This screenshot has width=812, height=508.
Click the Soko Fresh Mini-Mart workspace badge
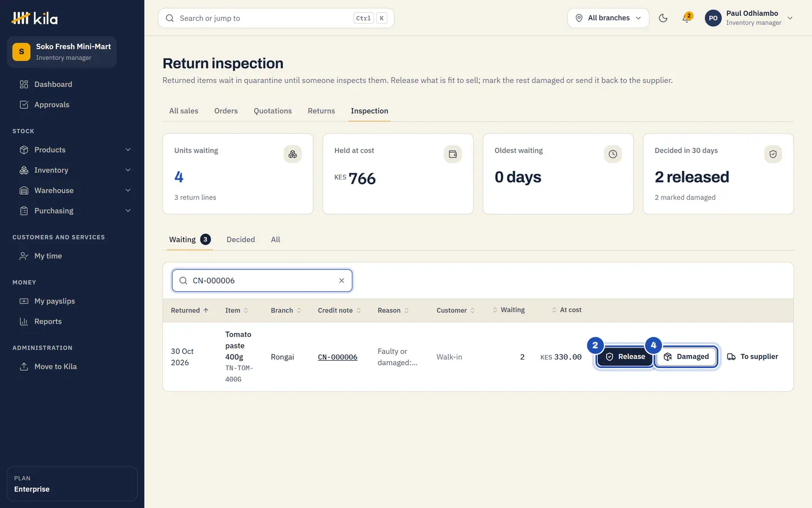click(62, 52)
